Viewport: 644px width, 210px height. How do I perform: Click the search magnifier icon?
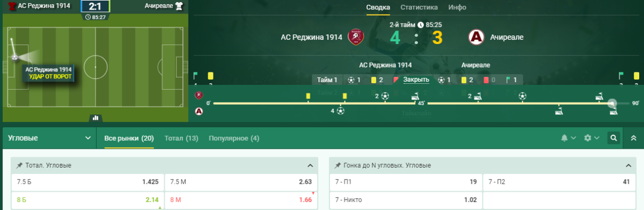[x=613, y=138]
